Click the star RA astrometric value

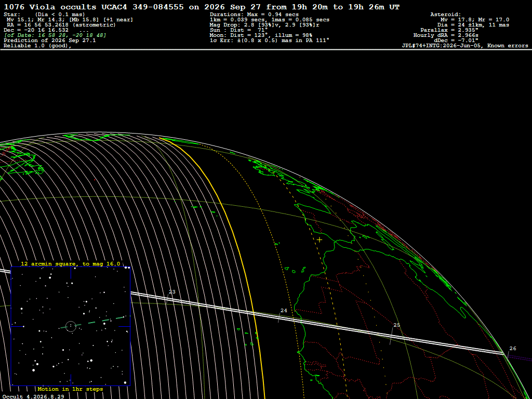61,25
